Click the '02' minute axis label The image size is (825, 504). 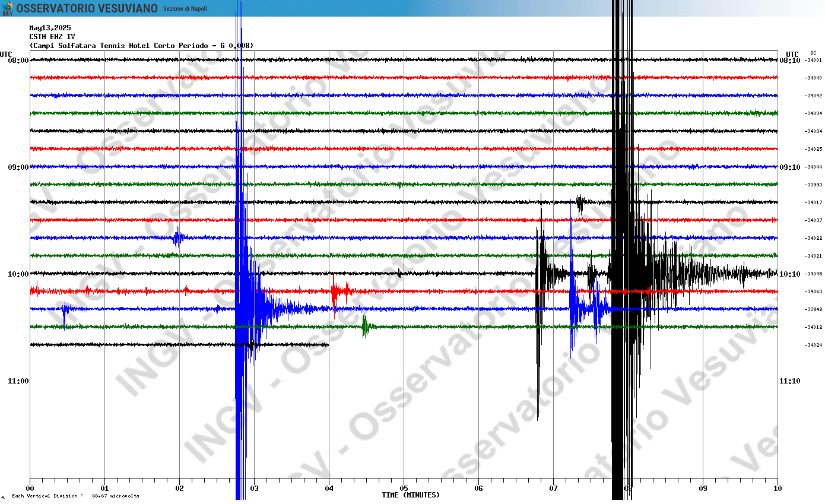180,489
